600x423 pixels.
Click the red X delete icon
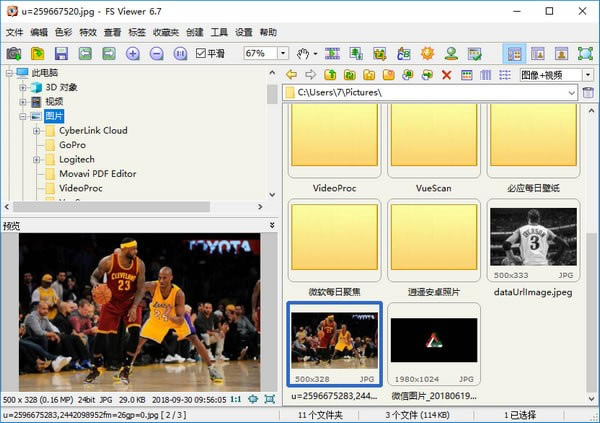pyautogui.click(x=446, y=75)
